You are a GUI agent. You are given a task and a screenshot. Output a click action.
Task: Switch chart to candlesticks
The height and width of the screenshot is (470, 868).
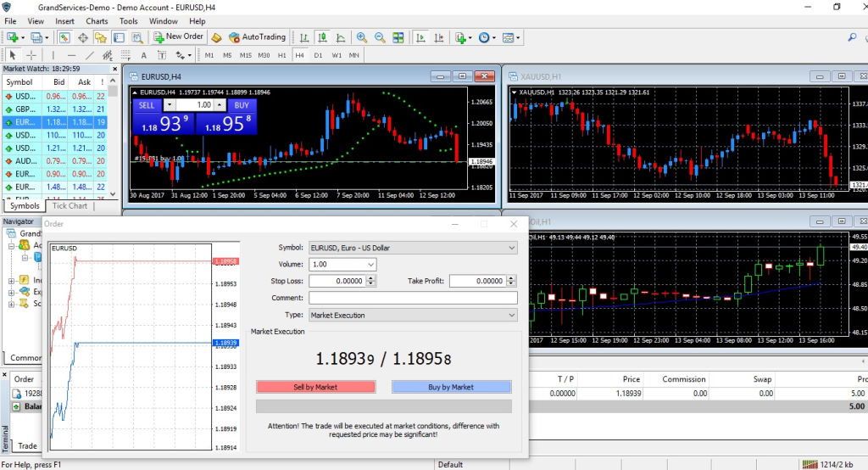point(322,37)
